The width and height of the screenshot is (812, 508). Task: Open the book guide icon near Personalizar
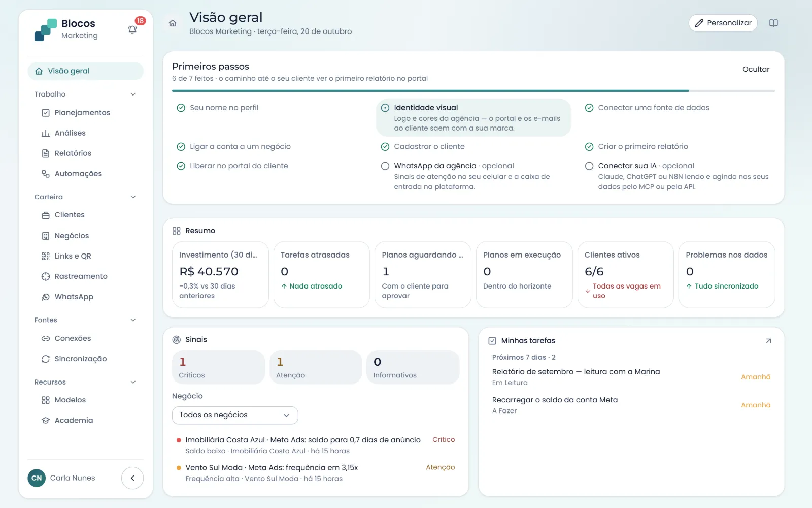[x=773, y=23]
